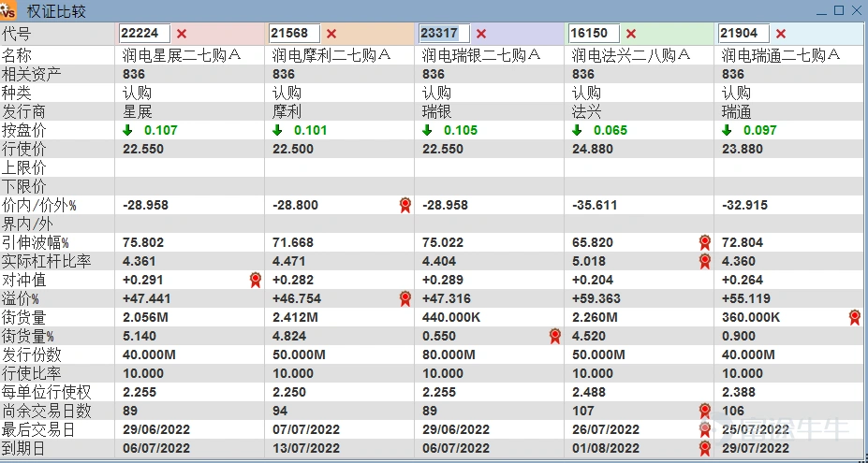Remove warrant 21904 with its red X

click(781, 34)
